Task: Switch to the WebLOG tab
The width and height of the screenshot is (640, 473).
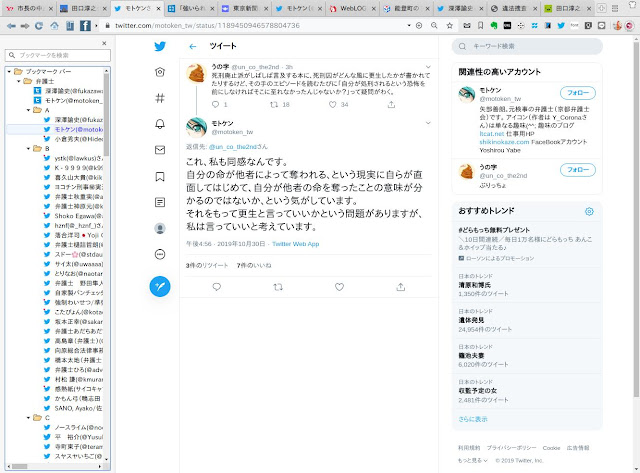Action: [x=351, y=8]
